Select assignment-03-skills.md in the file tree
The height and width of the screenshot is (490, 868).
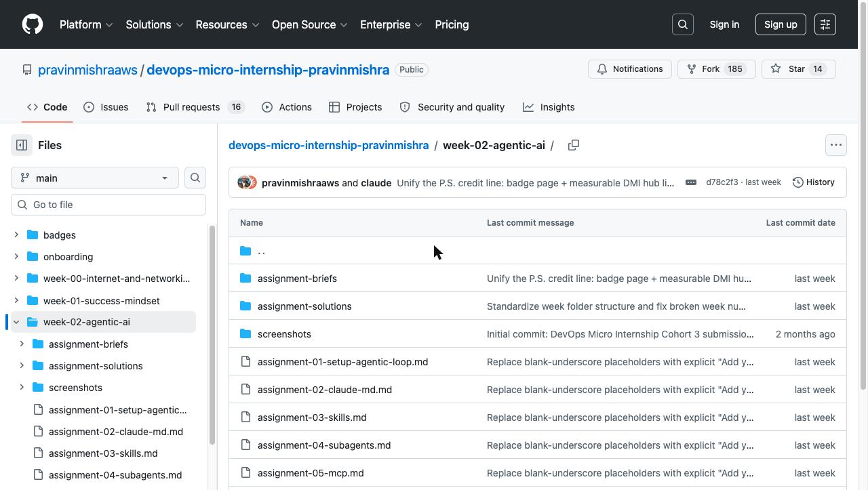[x=103, y=453]
